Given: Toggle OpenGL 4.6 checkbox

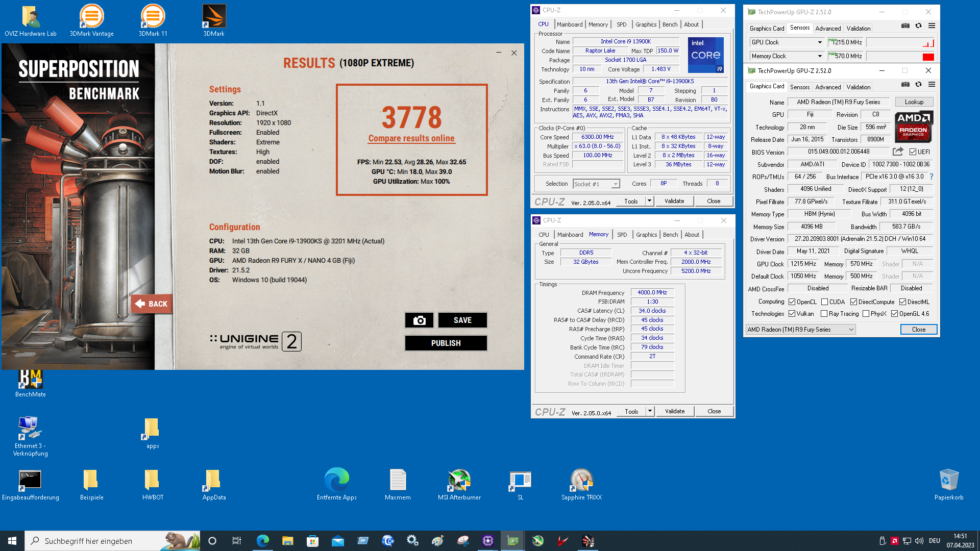Looking at the screenshot, I should pos(894,314).
